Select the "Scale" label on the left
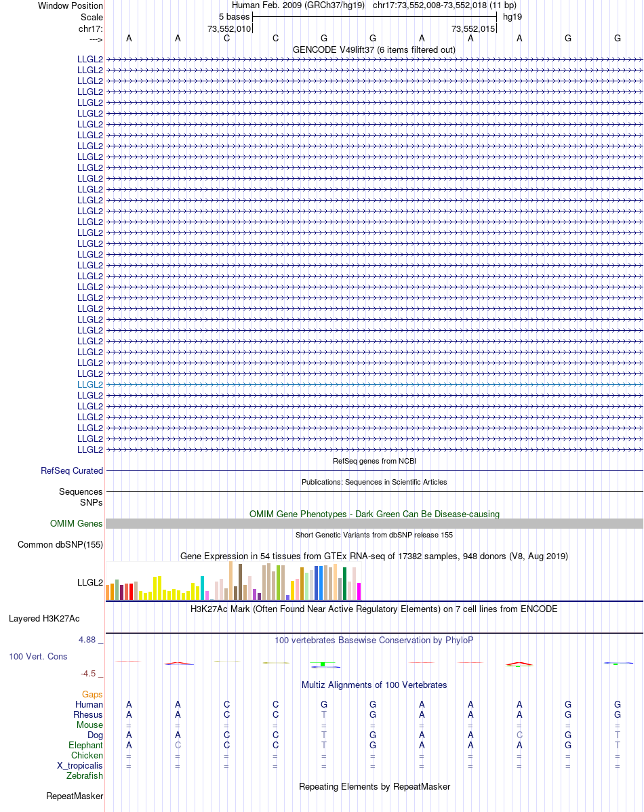The image size is (644, 812). click(92, 17)
